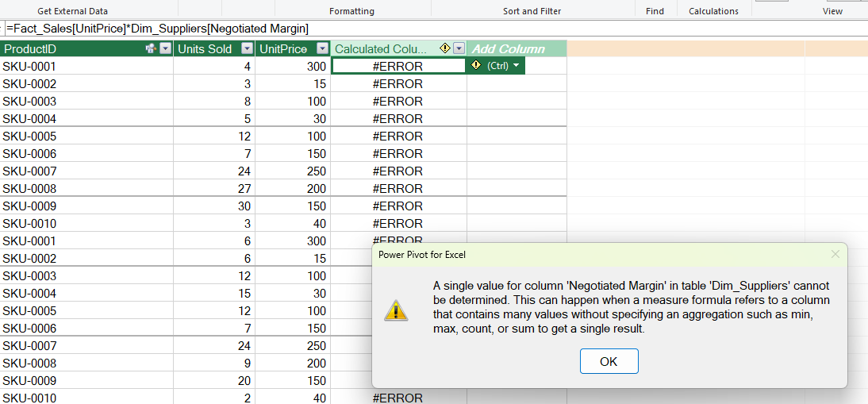The height and width of the screenshot is (404, 868).
Task: Click Units Sold value 20 for SKU-0009
Action: coord(214,381)
